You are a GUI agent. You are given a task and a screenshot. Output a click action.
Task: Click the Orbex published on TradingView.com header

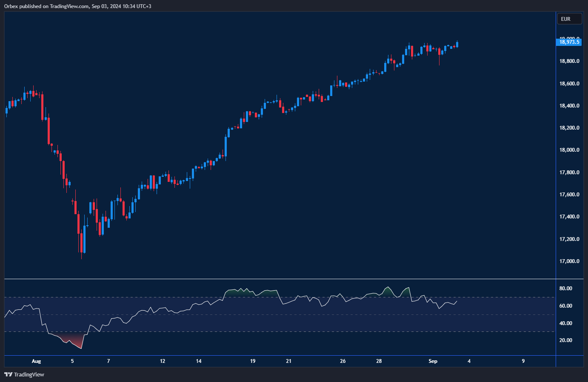pos(77,6)
